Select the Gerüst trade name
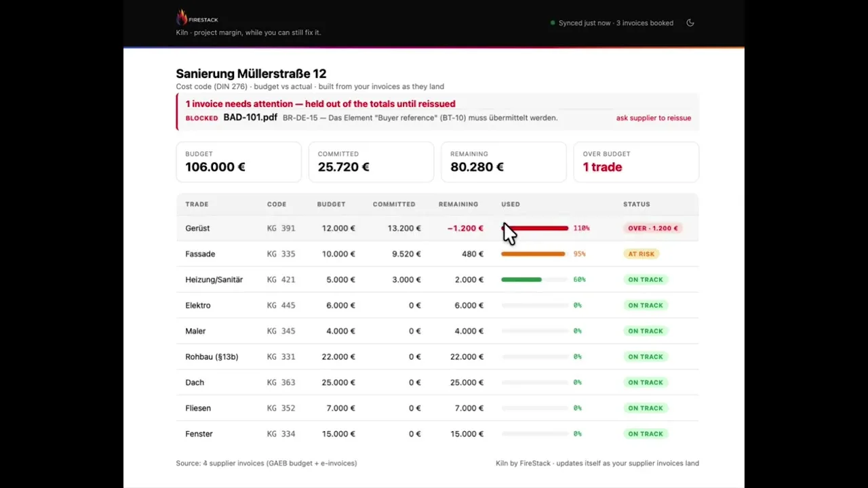 click(197, 228)
